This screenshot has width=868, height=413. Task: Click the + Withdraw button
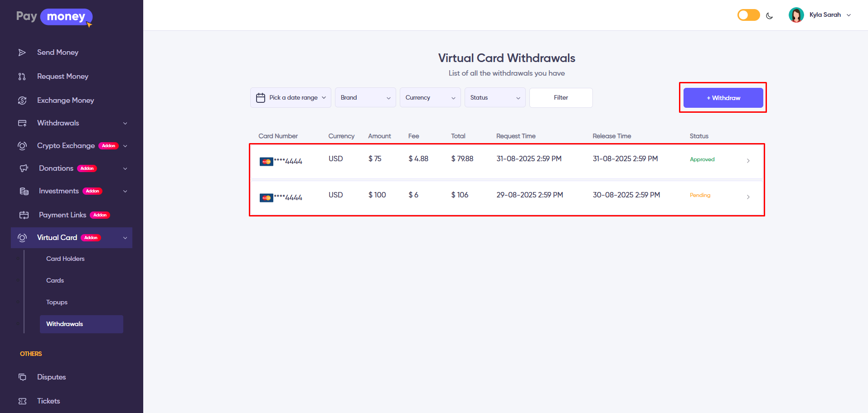tap(723, 98)
